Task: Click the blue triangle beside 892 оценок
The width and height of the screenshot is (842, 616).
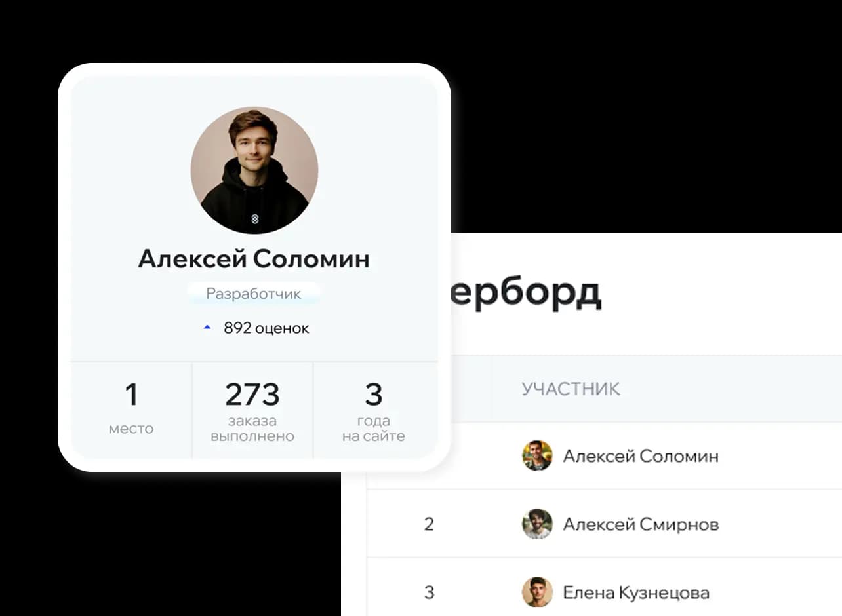Action: (207, 327)
